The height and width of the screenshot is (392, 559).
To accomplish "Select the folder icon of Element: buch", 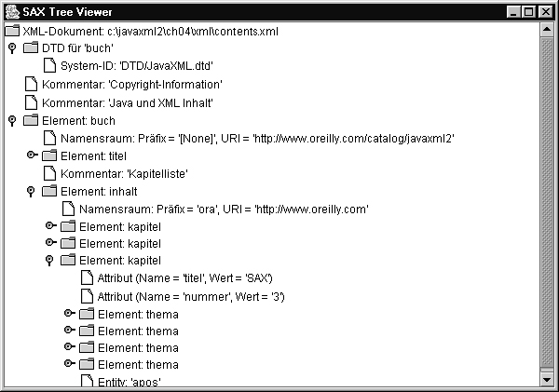I will click(31, 120).
